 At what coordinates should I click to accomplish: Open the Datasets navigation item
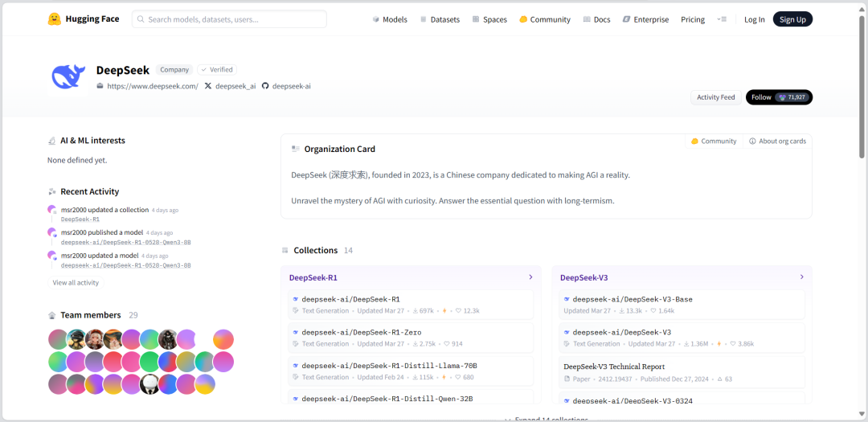pyautogui.click(x=440, y=19)
